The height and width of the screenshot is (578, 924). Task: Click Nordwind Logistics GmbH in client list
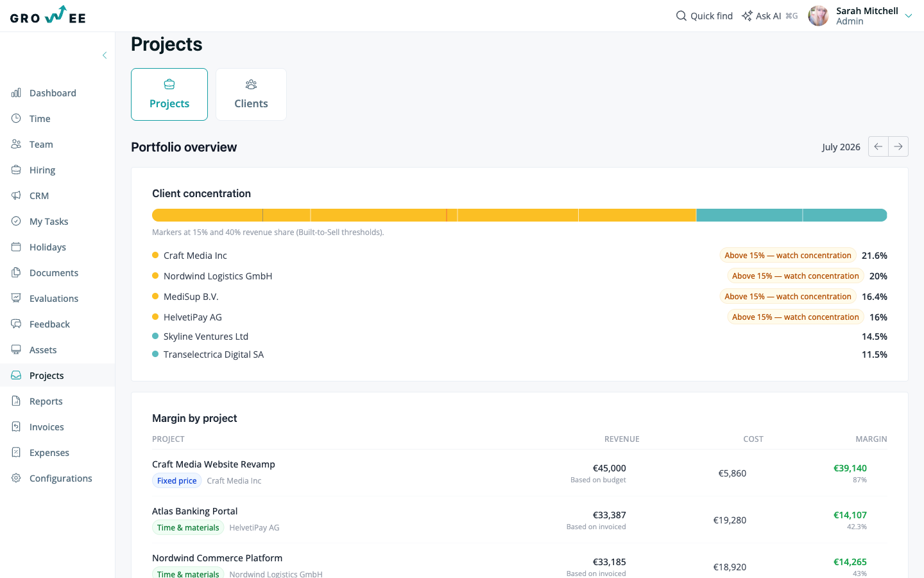pos(218,276)
